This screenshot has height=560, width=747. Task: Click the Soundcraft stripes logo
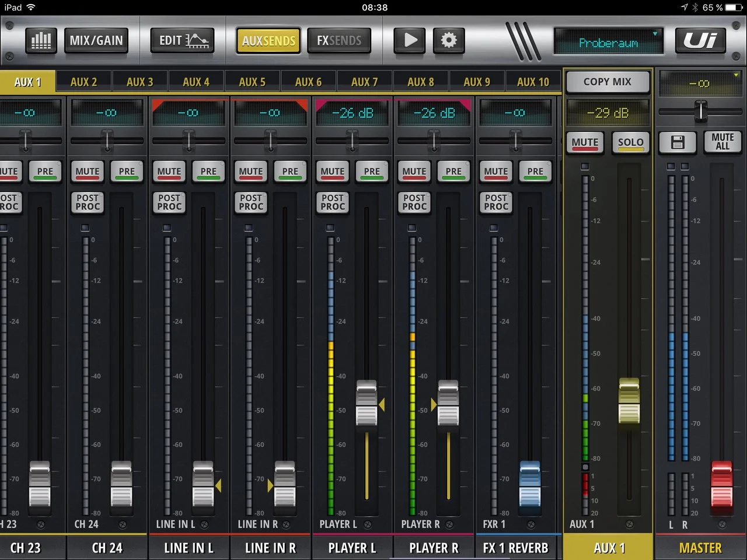pos(523,41)
